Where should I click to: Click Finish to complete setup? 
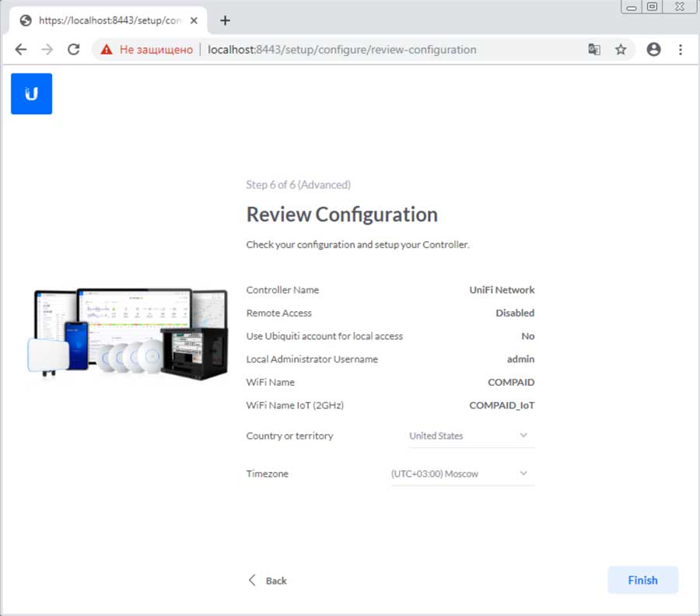pyautogui.click(x=643, y=580)
